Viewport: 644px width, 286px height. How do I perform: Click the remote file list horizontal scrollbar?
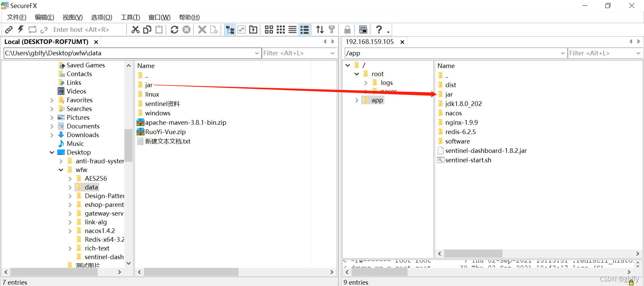click(x=539, y=254)
